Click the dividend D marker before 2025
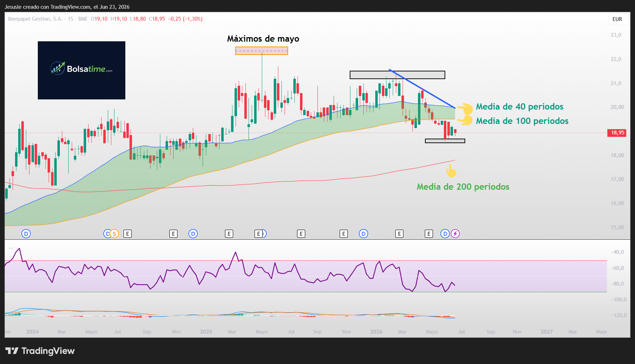This screenshot has width=635, height=364. [193, 234]
